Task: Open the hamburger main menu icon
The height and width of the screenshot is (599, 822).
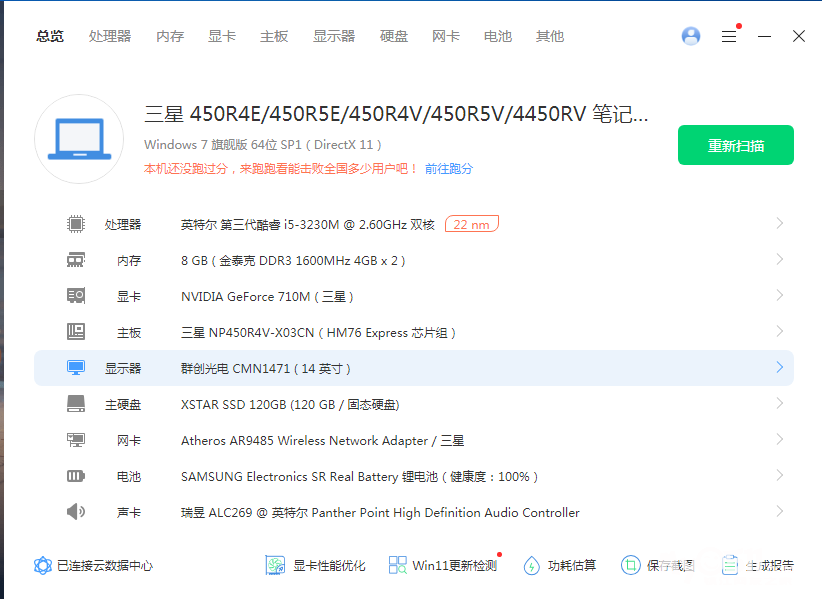Action: coord(729,36)
